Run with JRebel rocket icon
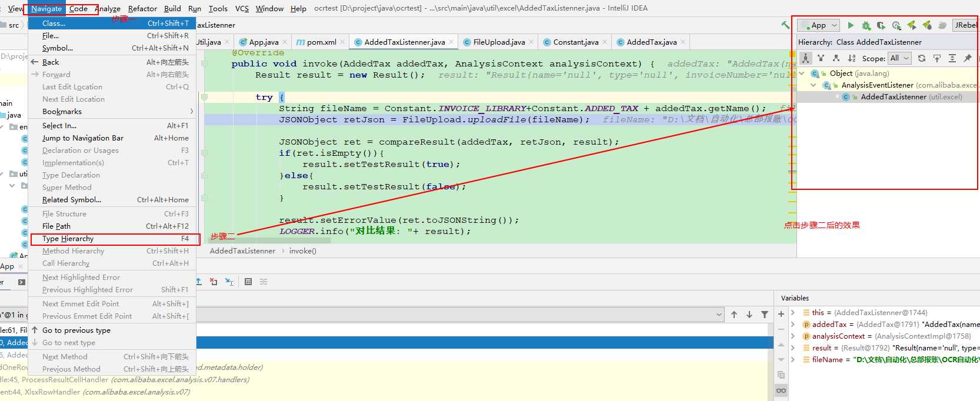 click(912, 25)
